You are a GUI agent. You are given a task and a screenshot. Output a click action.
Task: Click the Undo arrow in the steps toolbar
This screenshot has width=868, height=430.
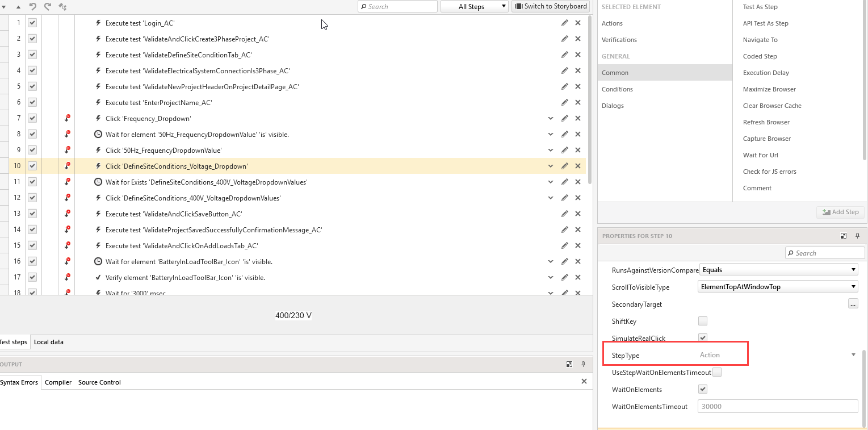click(x=33, y=7)
